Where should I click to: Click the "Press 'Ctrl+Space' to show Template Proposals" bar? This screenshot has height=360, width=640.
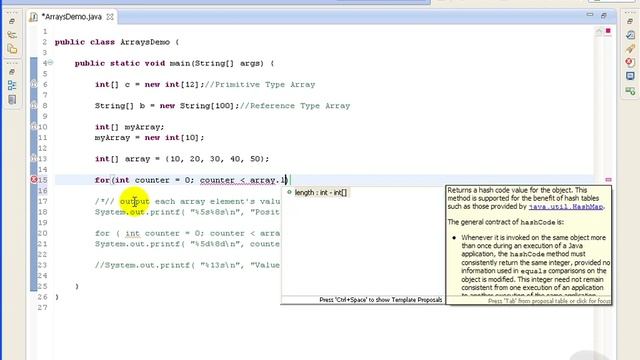(380, 300)
